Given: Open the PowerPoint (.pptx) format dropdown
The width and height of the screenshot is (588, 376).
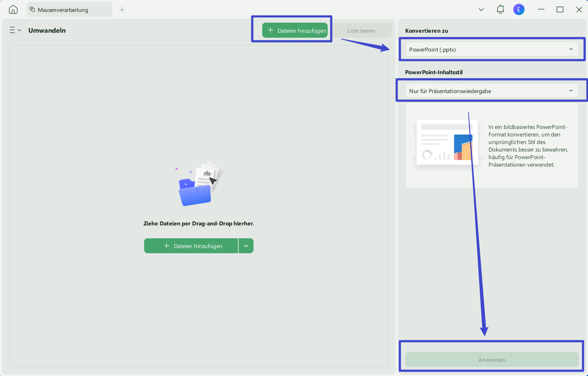Looking at the screenshot, I should (492, 49).
